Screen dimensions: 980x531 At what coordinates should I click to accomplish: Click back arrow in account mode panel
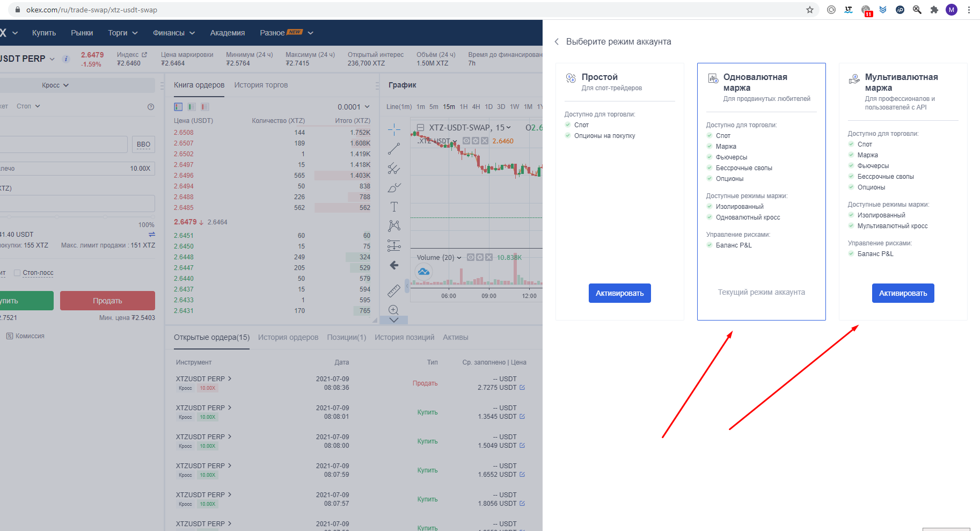click(557, 41)
